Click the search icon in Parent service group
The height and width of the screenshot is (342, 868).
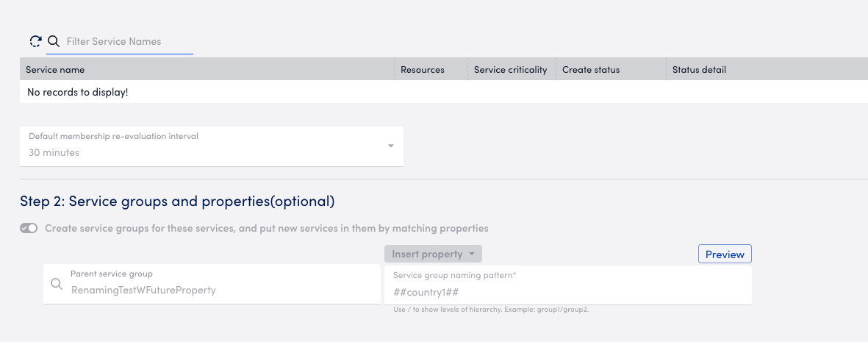click(56, 284)
